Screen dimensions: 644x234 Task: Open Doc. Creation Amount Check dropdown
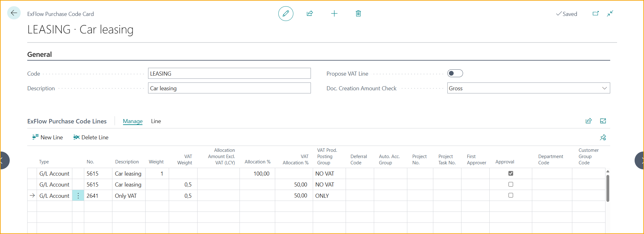pyautogui.click(x=604, y=88)
